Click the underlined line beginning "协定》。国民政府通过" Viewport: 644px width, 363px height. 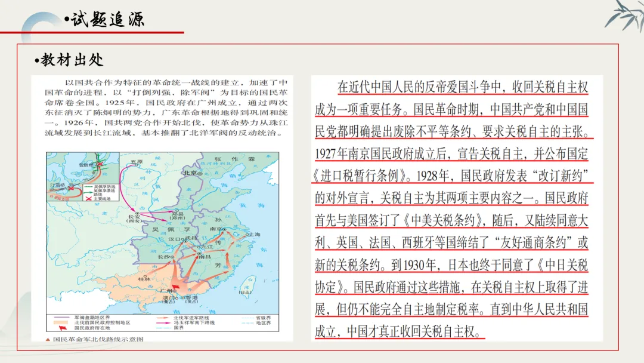click(451, 287)
